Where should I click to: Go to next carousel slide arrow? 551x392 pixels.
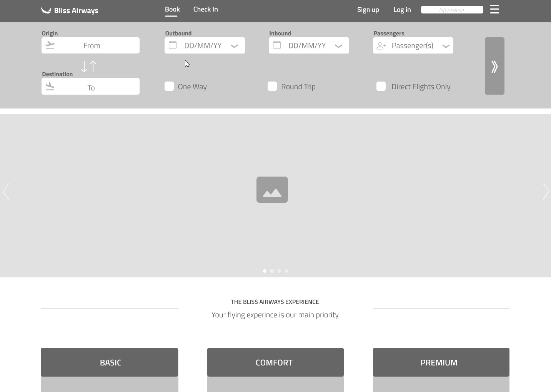click(546, 191)
